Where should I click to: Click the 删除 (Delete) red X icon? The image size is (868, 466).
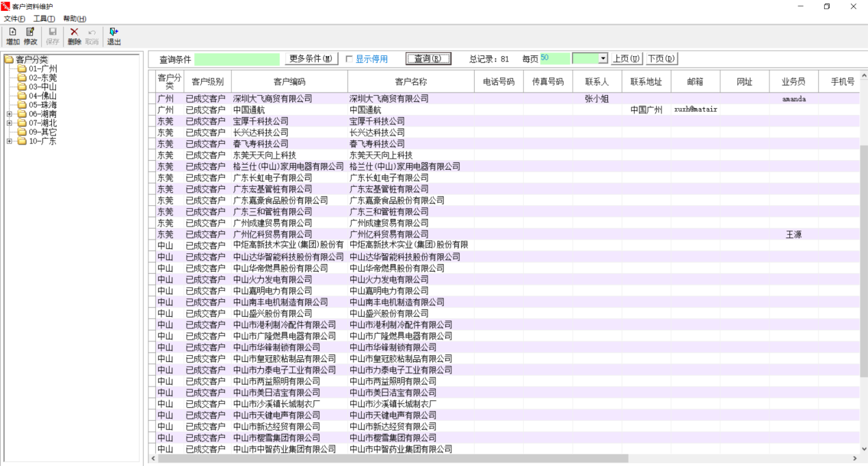click(75, 32)
